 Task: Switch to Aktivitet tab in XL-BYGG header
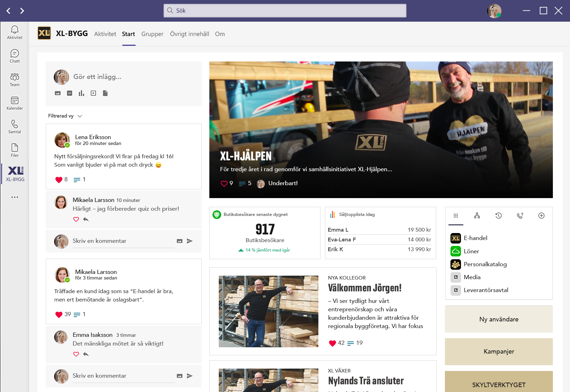tap(105, 34)
